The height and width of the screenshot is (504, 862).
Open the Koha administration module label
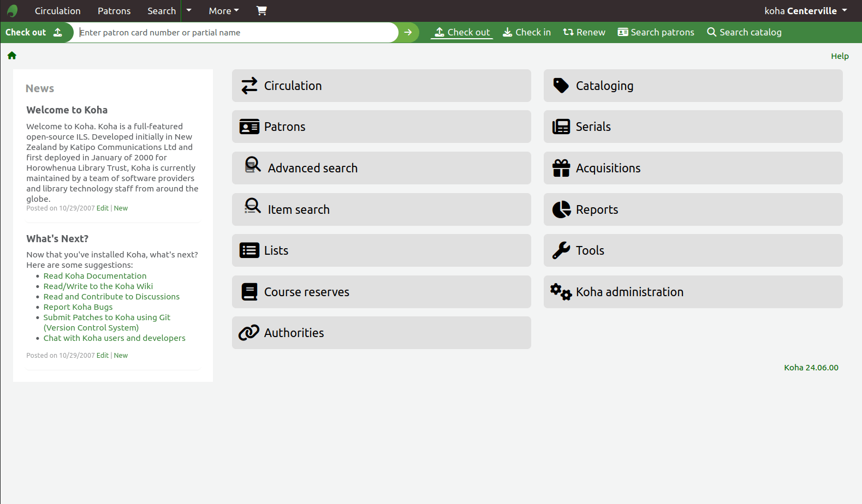pos(629,292)
